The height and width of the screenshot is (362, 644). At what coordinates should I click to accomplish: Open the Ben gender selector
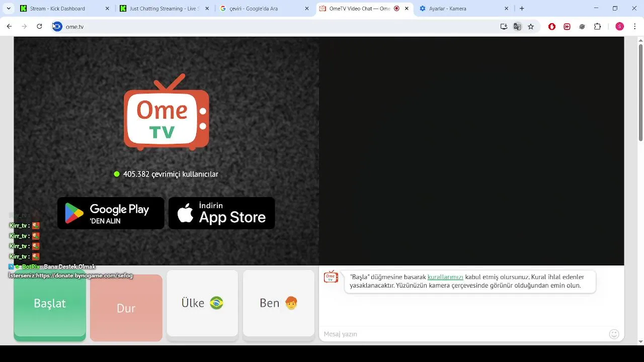[278, 303]
